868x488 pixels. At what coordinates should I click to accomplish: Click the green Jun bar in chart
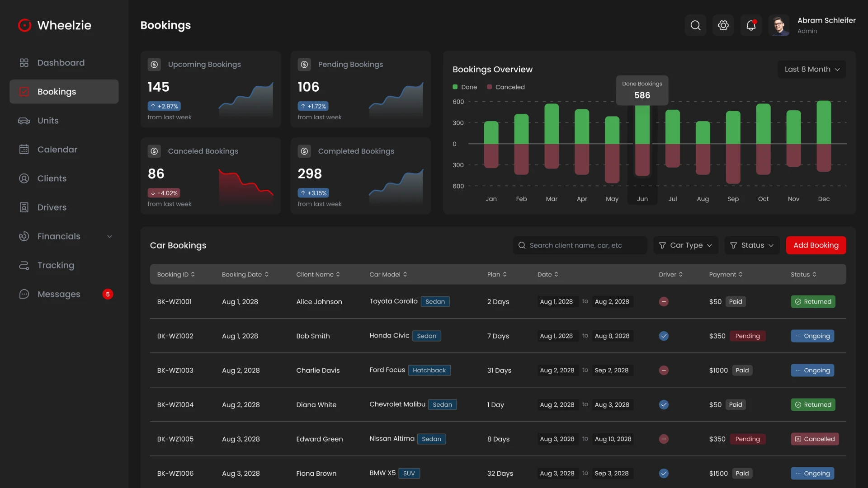point(642,124)
